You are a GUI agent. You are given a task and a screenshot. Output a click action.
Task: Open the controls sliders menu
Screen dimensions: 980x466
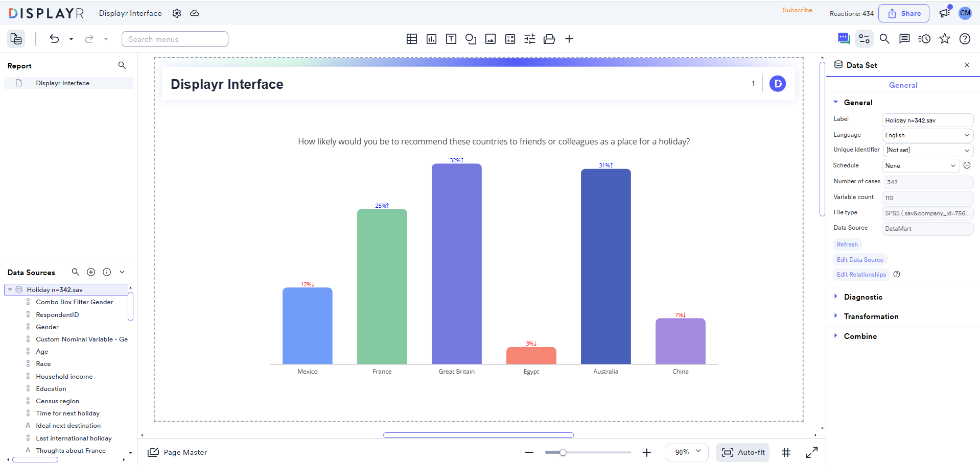530,39
